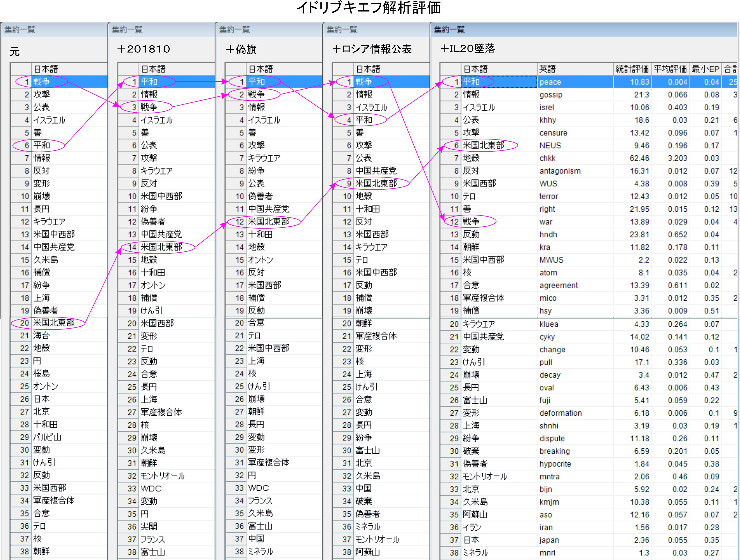The height and width of the screenshot is (560, 740).
Task: Click the 英語 column header
Action: [x=547, y=69]
